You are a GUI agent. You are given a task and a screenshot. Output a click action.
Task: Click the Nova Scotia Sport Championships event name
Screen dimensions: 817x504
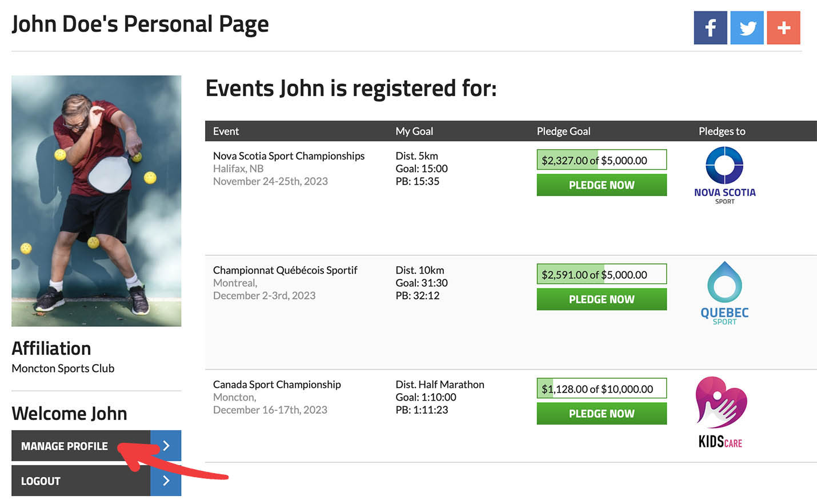[289, 156]
